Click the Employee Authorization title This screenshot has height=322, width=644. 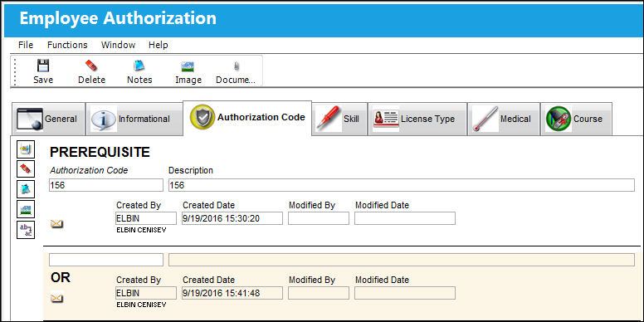tap(118, 18)
